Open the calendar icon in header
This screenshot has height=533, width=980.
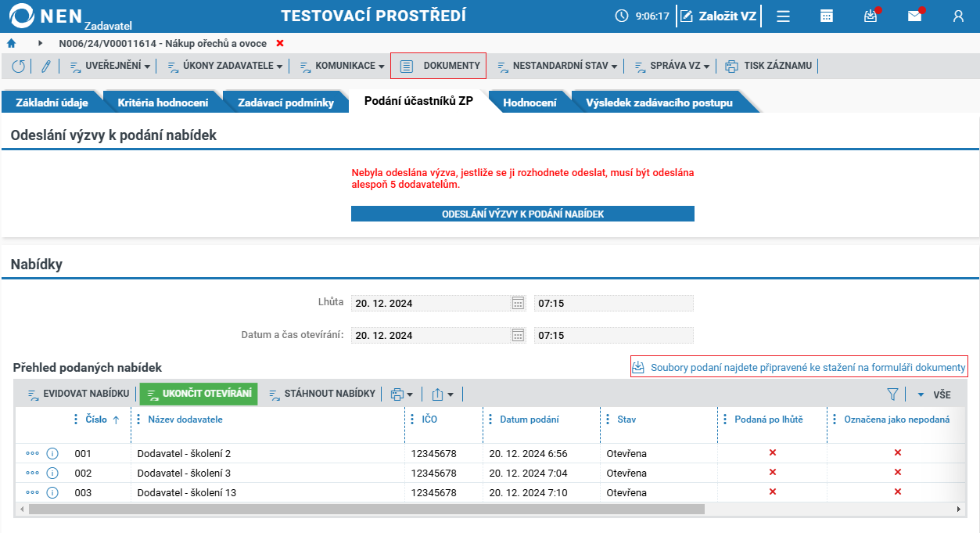[x=827, y=16]
